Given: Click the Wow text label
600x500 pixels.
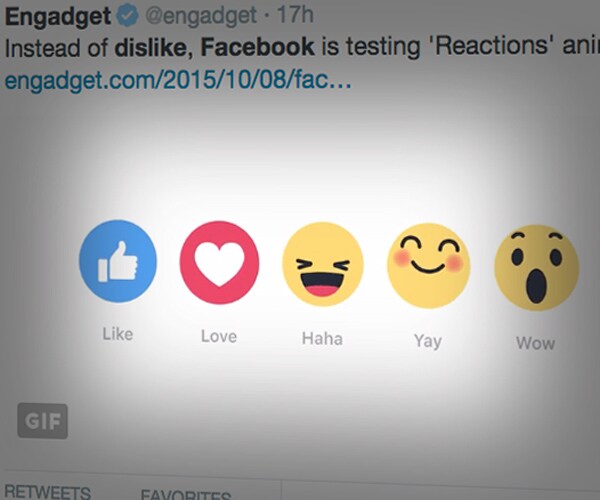Looking at the screenshot, I should coord(535,343).
